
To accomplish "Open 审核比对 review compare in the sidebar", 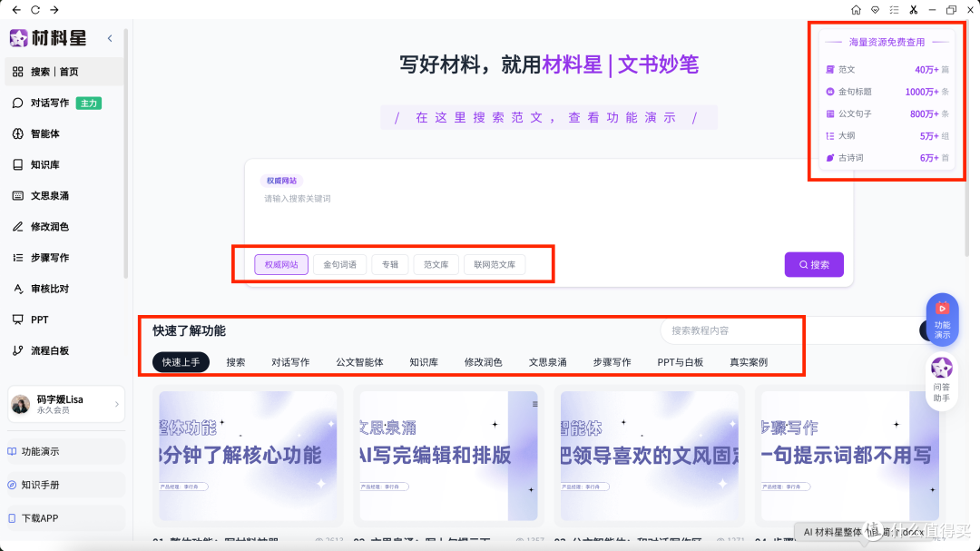I will [64, 289].
